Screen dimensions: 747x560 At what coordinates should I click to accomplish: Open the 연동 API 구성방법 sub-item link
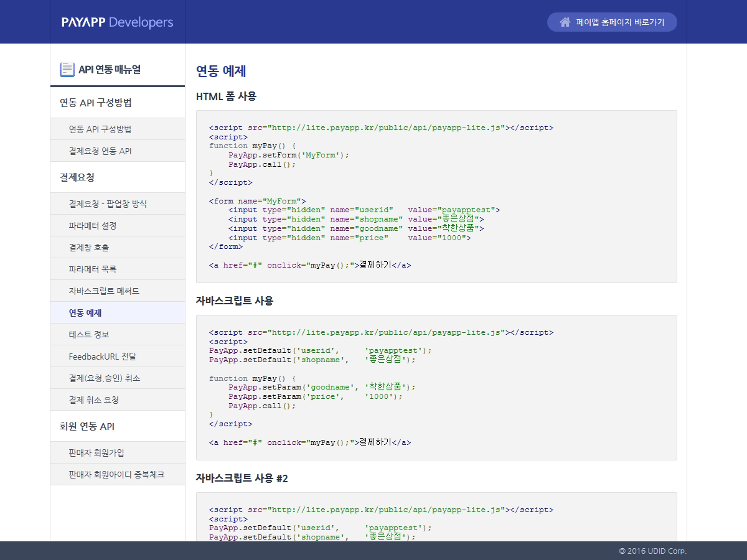pyautogui.click(x=118, y=129)
